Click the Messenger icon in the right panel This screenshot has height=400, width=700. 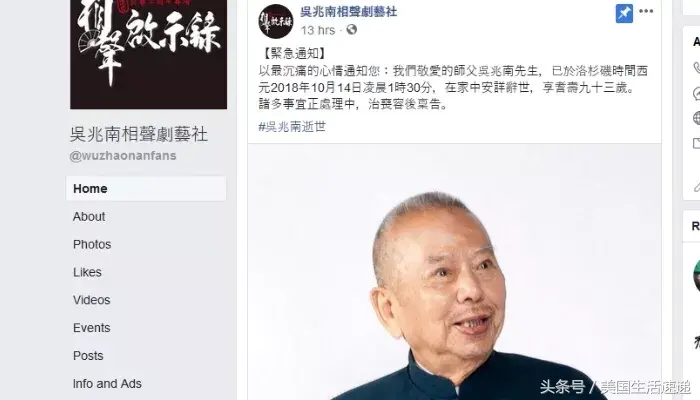coord(697,93)
